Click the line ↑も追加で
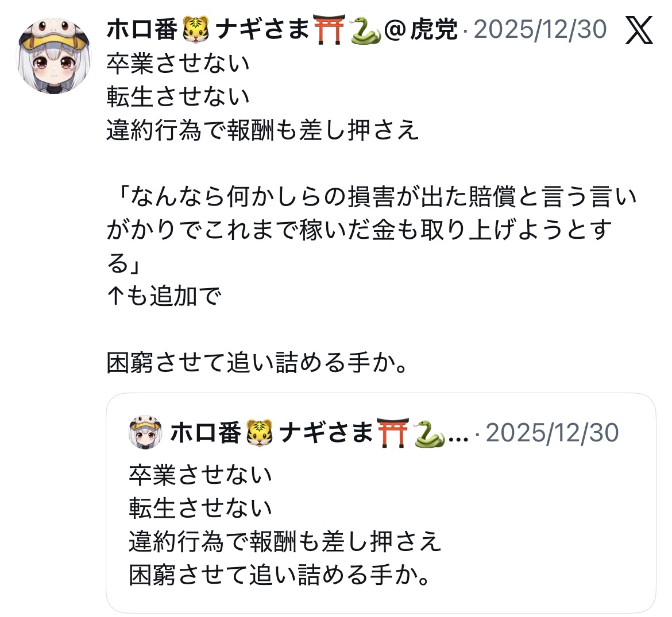672x617 pixels. pos(164,296)
